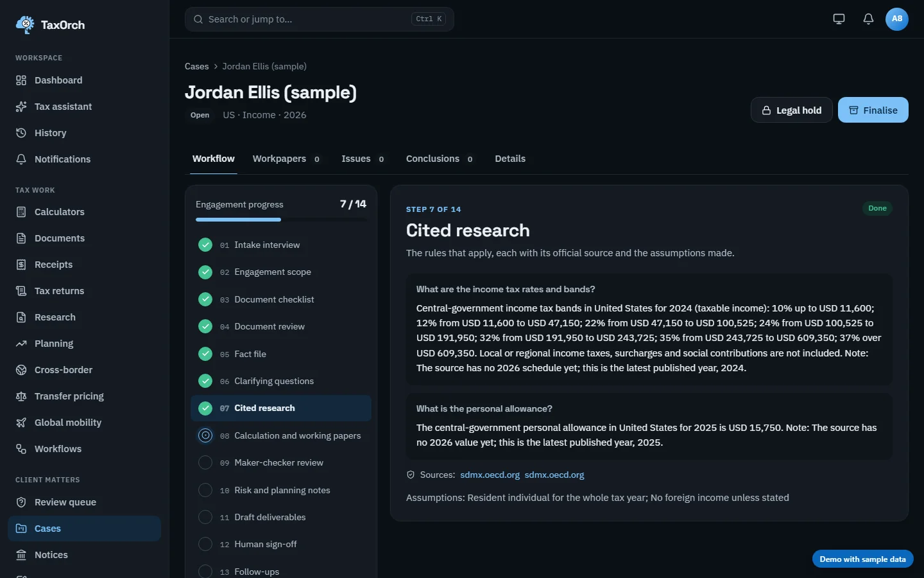Open the Dashboard sidebar icon

[21, 80]
